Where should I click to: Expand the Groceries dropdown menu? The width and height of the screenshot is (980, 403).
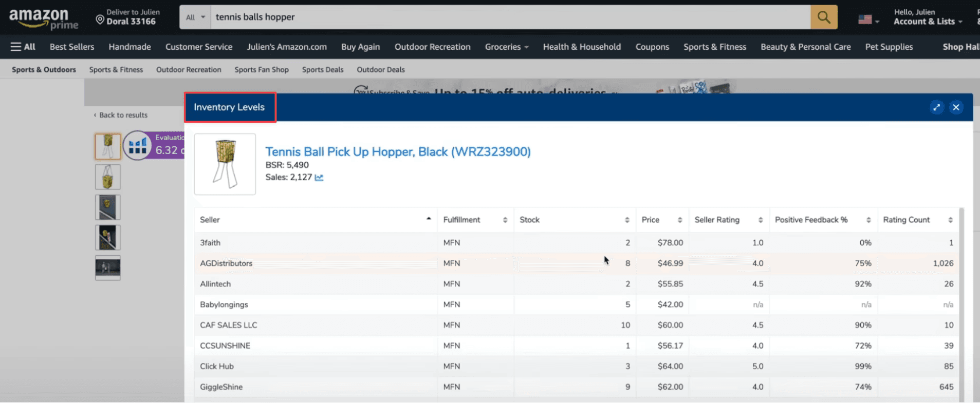tap(507, 47)
